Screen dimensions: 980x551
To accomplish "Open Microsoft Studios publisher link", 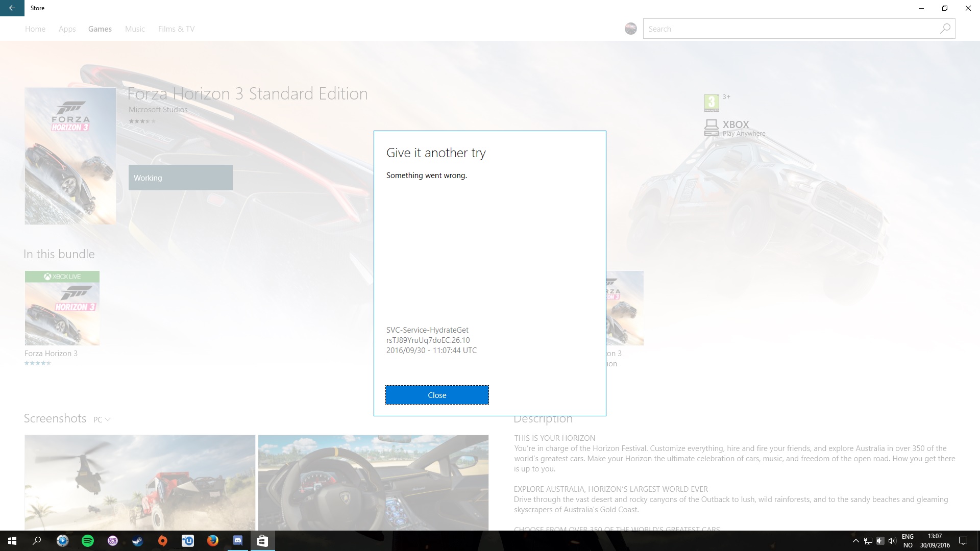I will (158, 110).
